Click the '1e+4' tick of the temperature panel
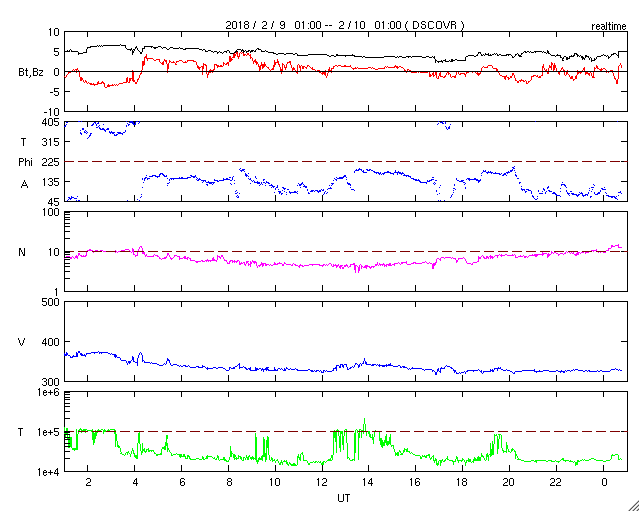The width and height of the screenshot is (640, 512). tap(49, 472)
